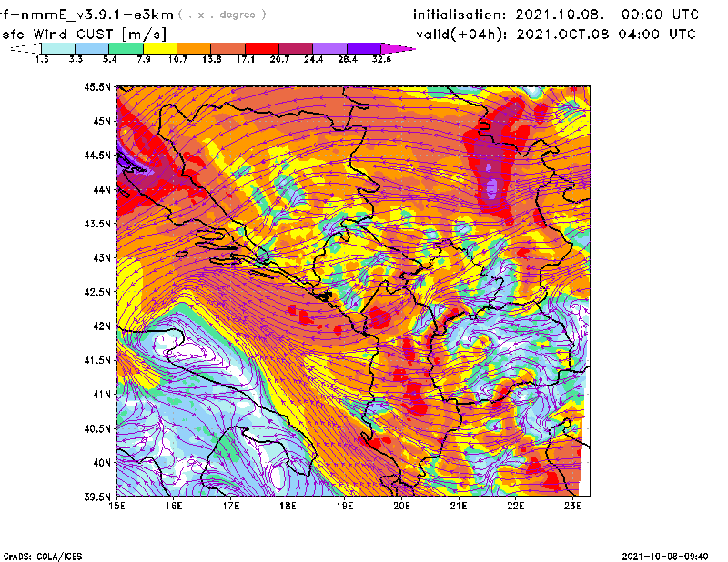The height and width of the screenshot is (562, 728).
Task: Click the 43N latitude label
Action: coord(102,257)
